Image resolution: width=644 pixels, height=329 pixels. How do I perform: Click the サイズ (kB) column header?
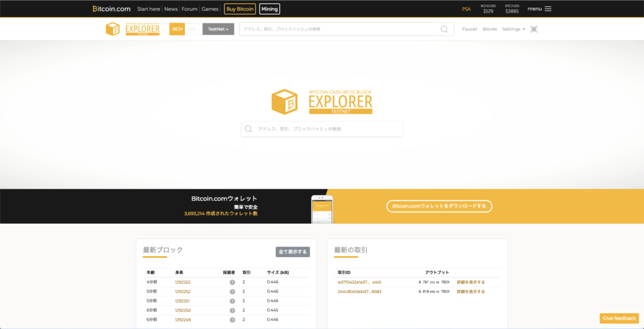(x=278, y=272)
